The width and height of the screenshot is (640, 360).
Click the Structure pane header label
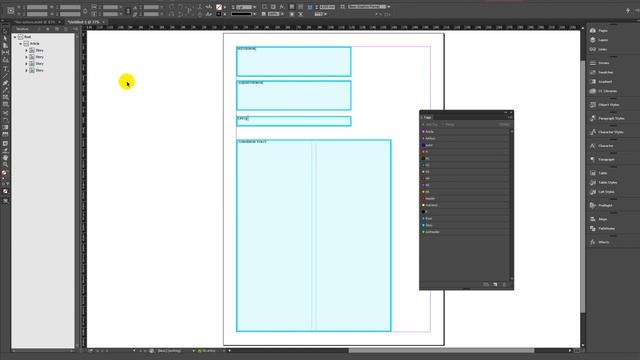[22, 29]
